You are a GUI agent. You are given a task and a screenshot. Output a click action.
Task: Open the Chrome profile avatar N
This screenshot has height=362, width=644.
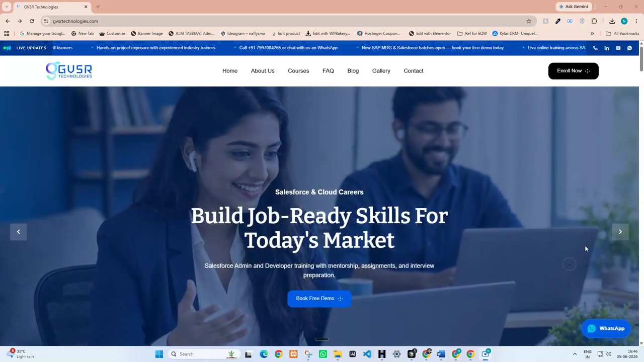point(624,21)
